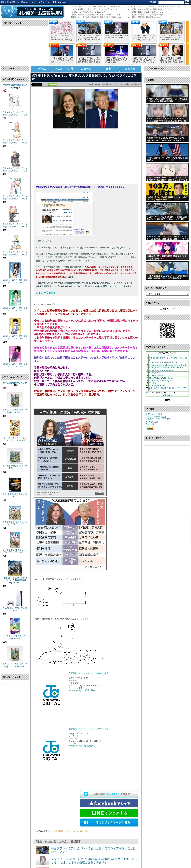Open the ニュース navigation tab
The height and width of the screenshot is (868, 191).
(x=86, y=68)
